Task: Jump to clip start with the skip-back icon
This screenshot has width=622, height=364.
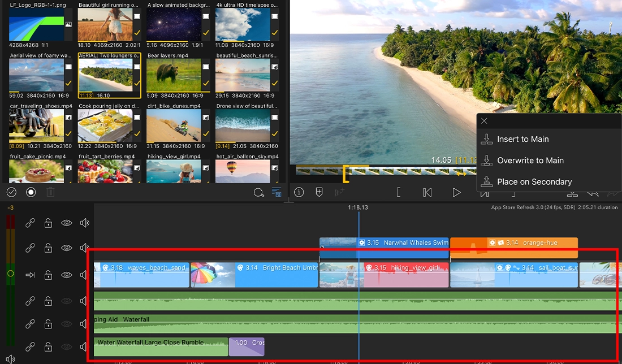Action: click(427, 193)
